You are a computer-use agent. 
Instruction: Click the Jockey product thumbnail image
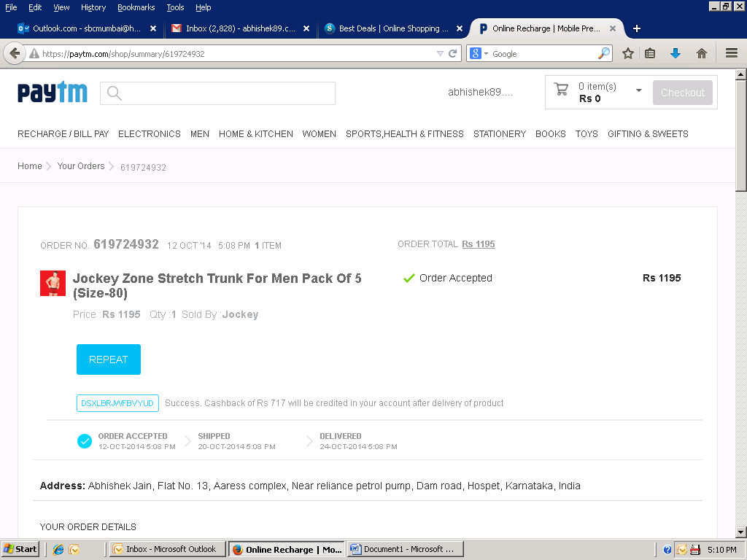click(53, 284)
